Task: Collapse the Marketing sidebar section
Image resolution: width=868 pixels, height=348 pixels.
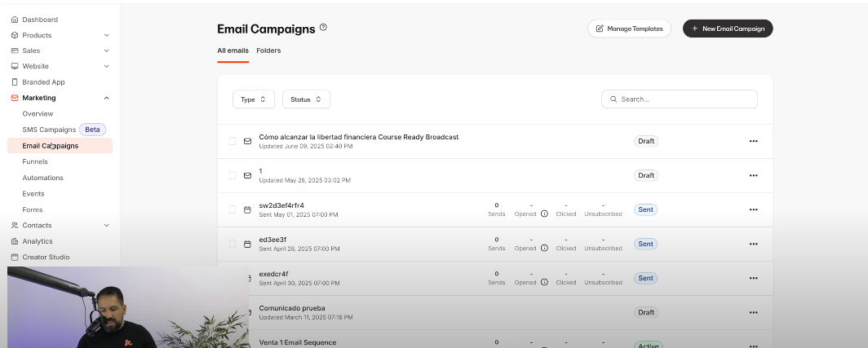Action: click(x=107, y=98)
